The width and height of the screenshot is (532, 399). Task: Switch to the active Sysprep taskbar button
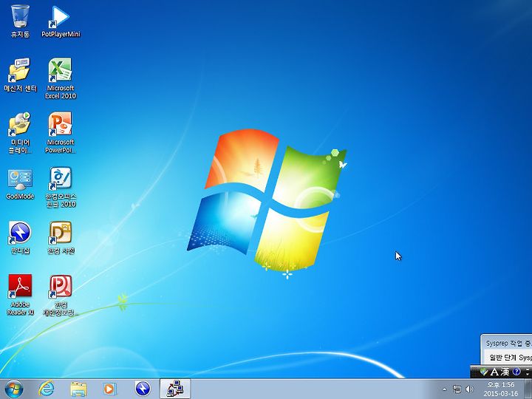point(175,389)
